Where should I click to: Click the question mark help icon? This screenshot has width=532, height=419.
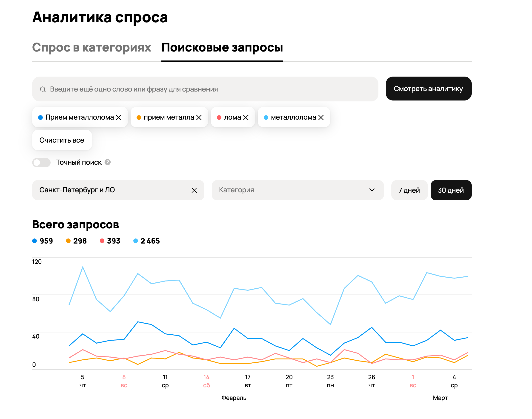tap(108, 162)
